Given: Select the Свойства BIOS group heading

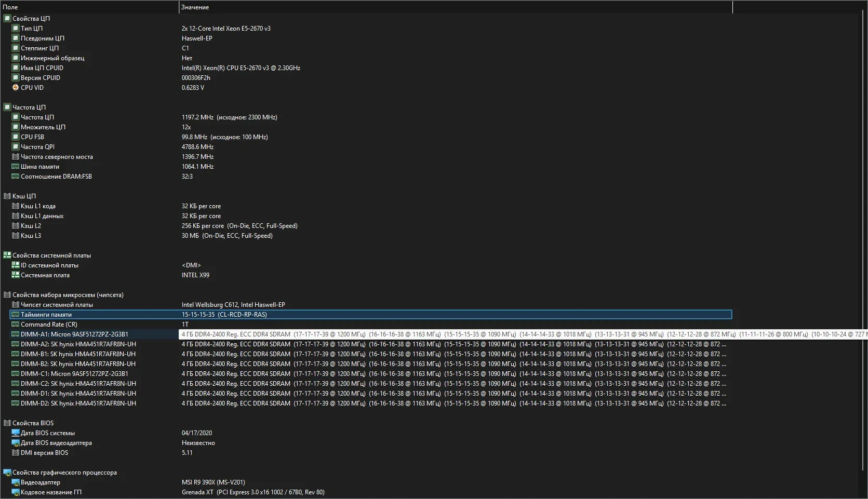Looking at the screenshot, I should point(33,423).
